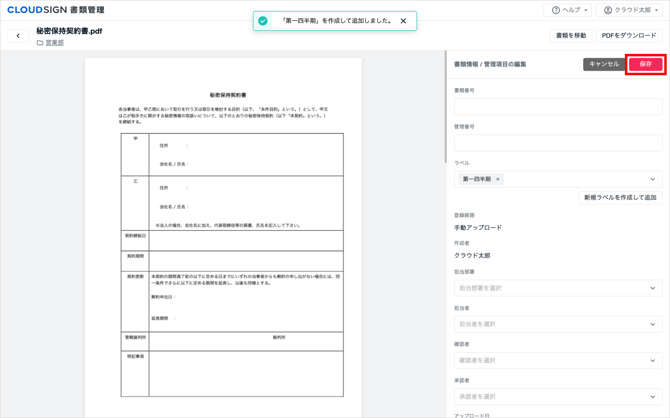The width and height of the screenshot is (670, 418).
Task: Click PDFをダウンロード button
Action: pyautogui.click(x=629, y=35)
